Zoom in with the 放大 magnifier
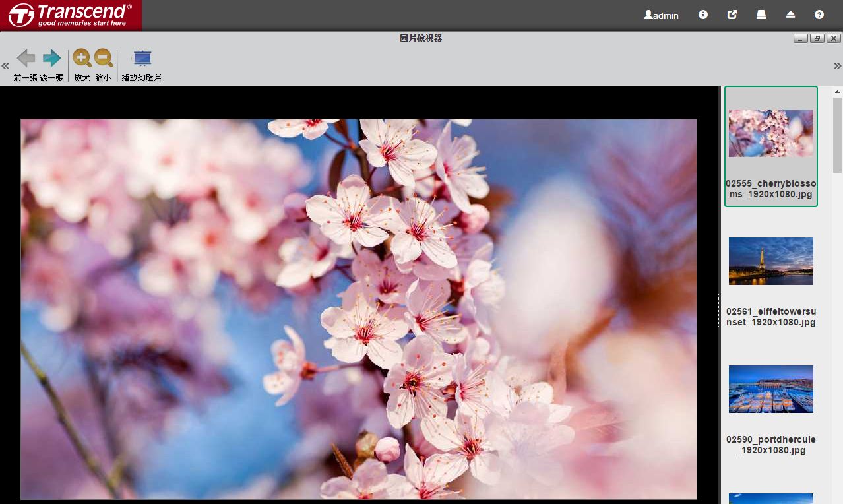 (82, 65)
